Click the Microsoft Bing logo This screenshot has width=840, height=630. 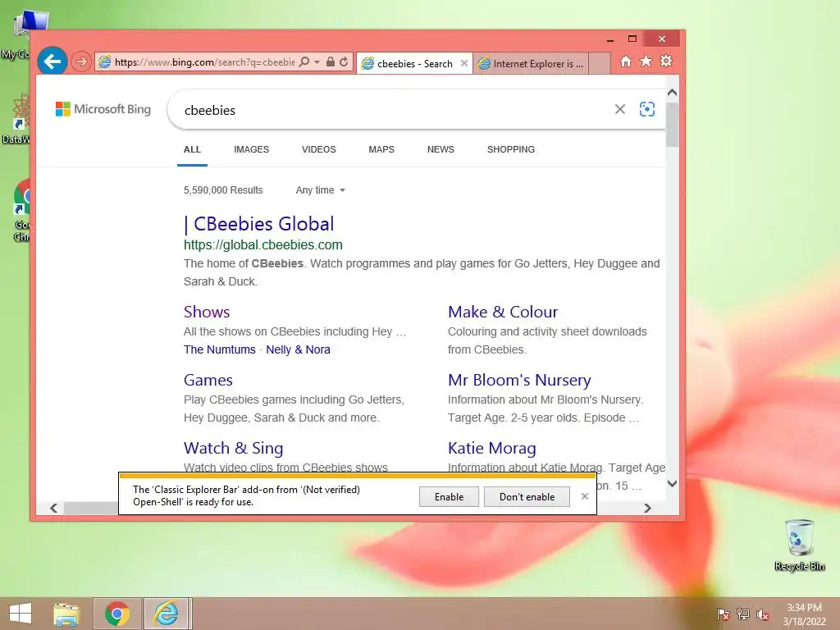pyautogui.click(x=103, y=109)
